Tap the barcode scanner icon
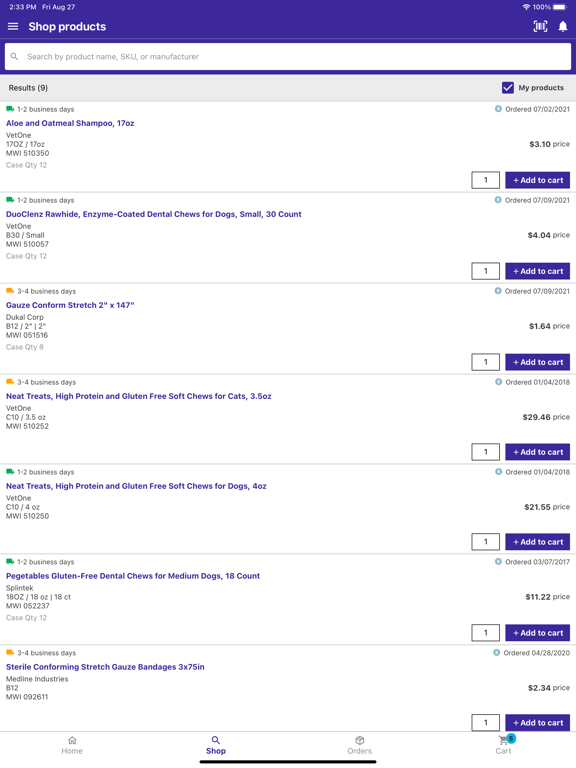The image size is (576, 768). pyautogui.click(x=540, y=26)
